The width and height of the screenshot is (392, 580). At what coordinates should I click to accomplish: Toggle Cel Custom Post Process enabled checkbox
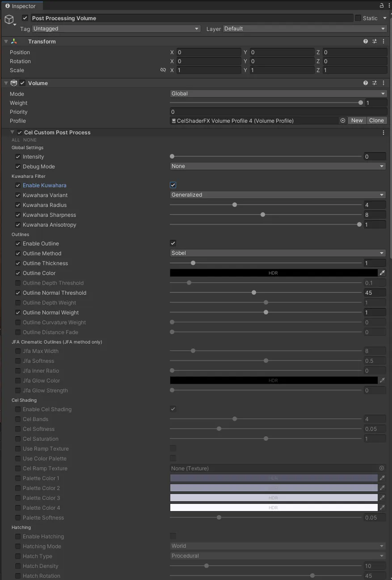(x=20, y=132)
